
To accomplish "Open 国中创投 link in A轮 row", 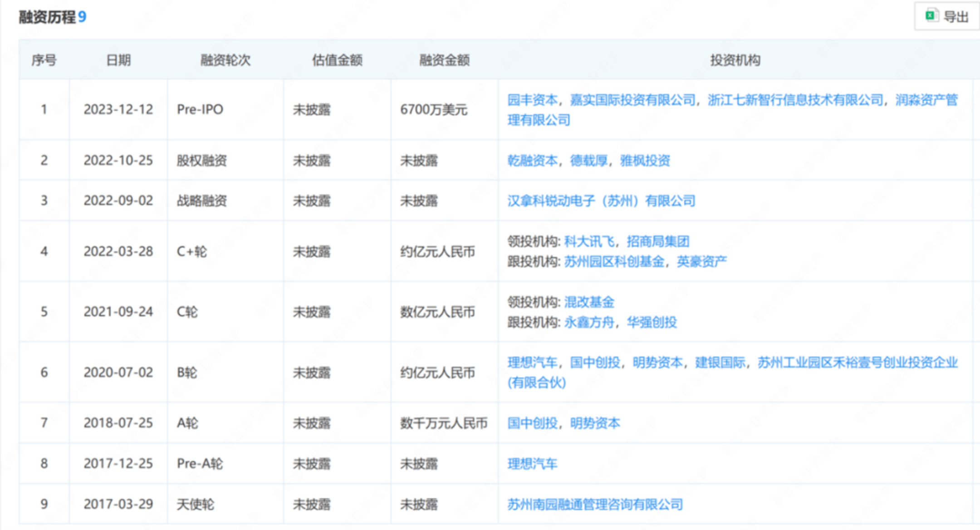I will point(532,423).
